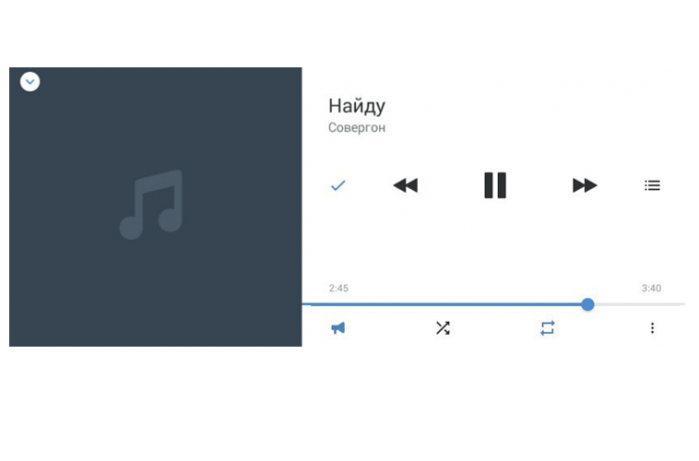Open the playlist queue icon
This screenshot has width=699, height=461.
tap(652, 185)
